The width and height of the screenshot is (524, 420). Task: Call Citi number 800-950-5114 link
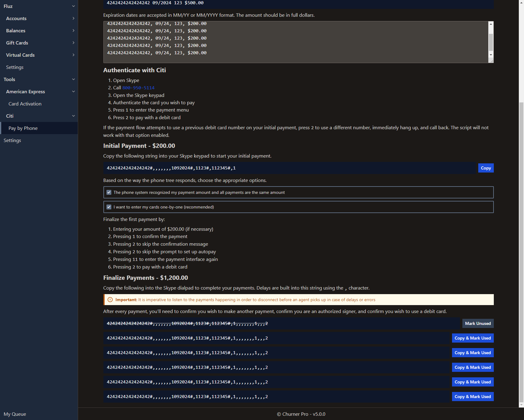click(138, 88)
